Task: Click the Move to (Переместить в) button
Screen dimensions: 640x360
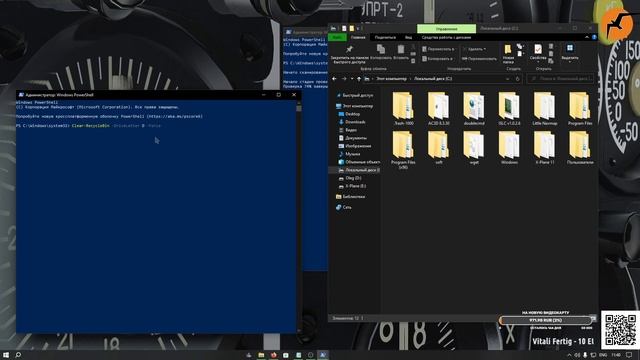Action: pos(438,49)
